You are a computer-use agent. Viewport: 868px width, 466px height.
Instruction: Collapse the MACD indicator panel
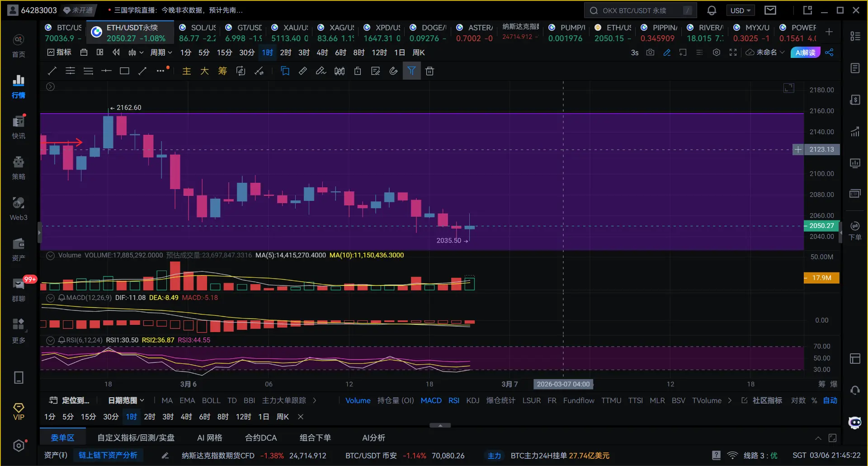[x=51, y=298]
